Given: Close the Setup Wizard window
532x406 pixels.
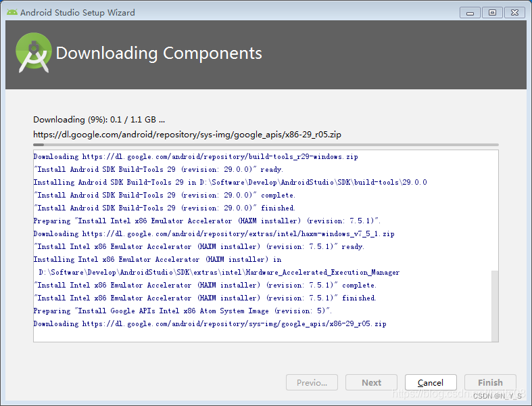Looking at the screenshot, I should (x=514, y=13).
